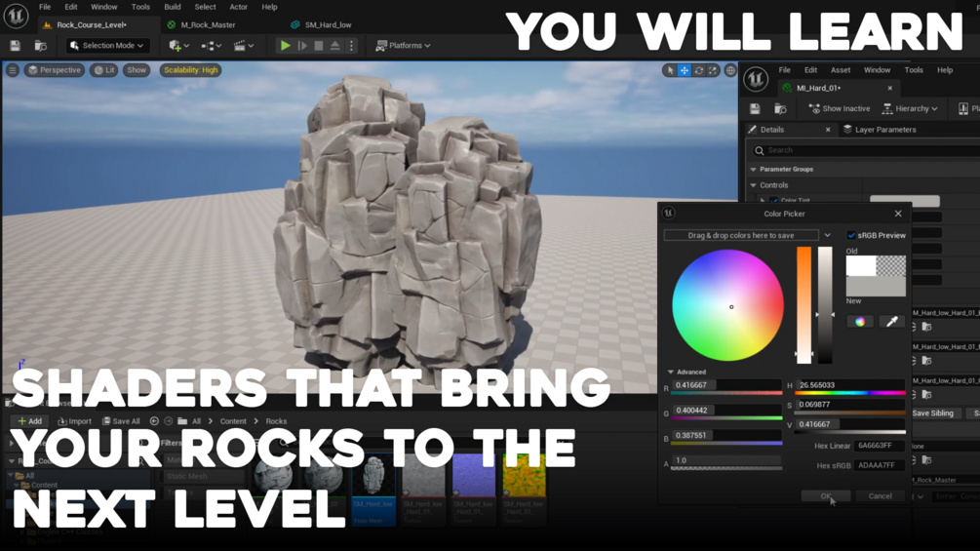This screenshot has height=551, width=980.
Task: Open Asset menu in material instance window
Action: point(840,70)
